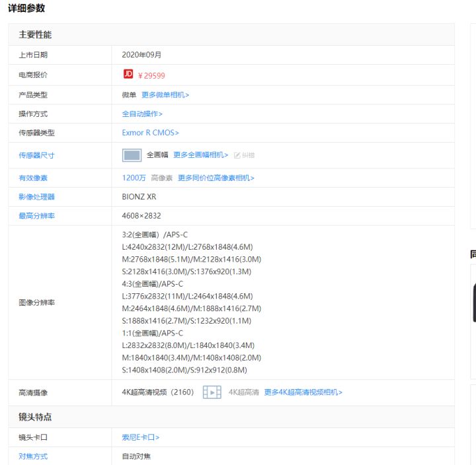This screenshot has width=476, height=465.
Task: Click the BIONZ XR processor value
Action: 139,197
